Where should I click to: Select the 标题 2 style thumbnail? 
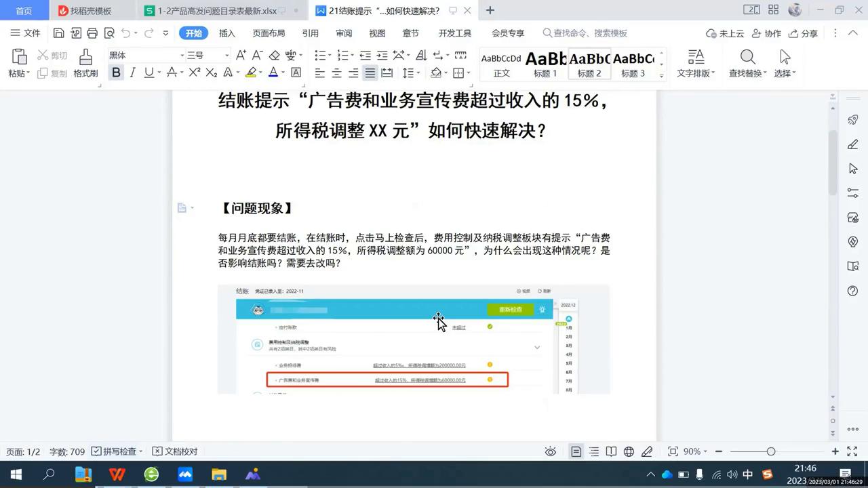(x=589, y=64)
